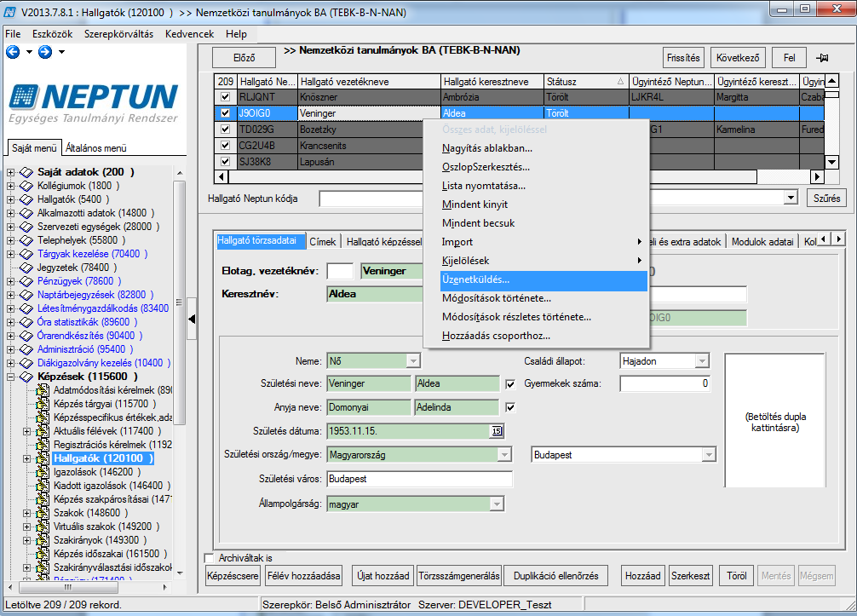Click the Kiadott igazolások form icon
This screenshot has height=616, width=857.
42,486
